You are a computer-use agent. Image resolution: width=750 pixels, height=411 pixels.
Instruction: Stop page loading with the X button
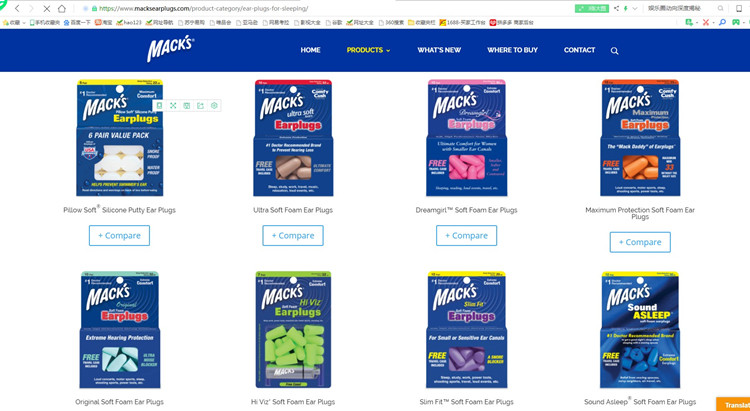pos(47,9)
